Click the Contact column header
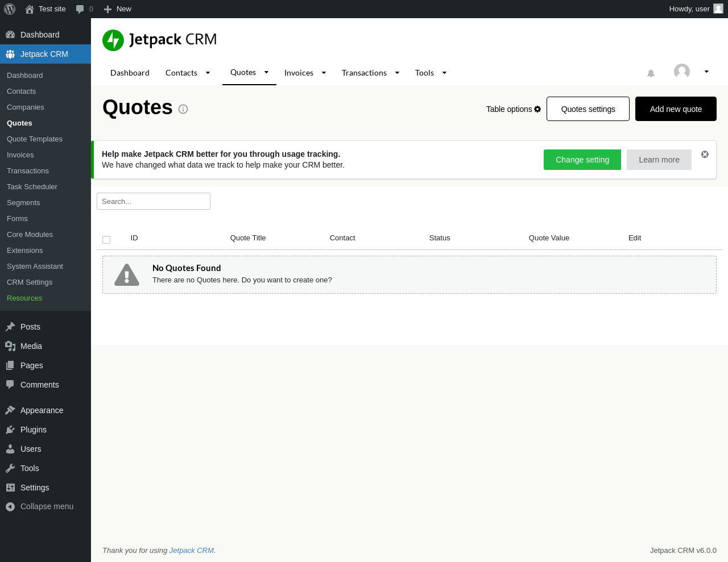Screen dimensions: 728x562 point(342,238)
